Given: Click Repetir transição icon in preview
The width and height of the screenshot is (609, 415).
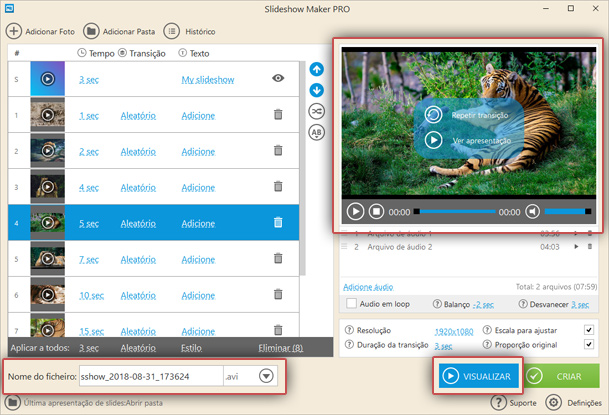Looking at the screenshot, I should (433, 115).
